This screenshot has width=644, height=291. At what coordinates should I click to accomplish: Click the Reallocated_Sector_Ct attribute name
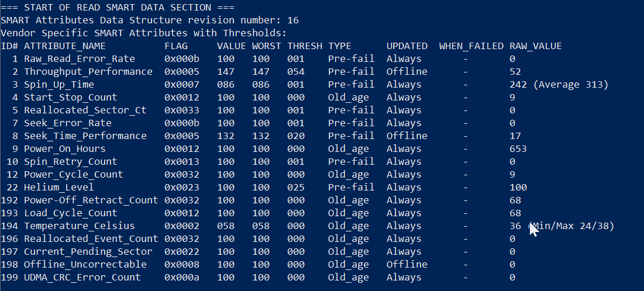[x=85, y=110]
